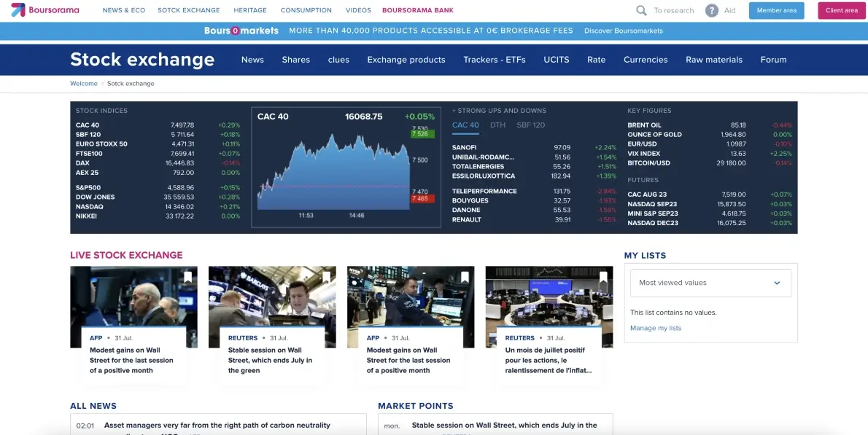Screen dimensions: 868x435
Task: Open 'Stable session on Wall Street' card headline
Action: [x=270, y=361]
